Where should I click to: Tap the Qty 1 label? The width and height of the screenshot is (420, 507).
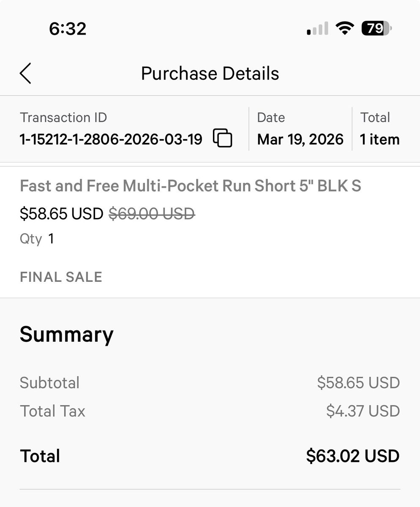[37, 239]
